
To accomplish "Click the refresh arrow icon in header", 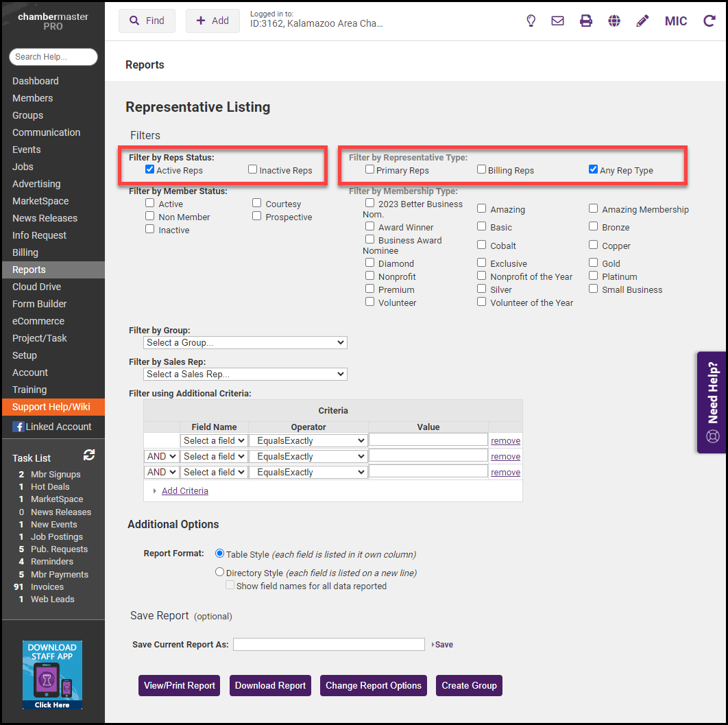I will 709,21.
